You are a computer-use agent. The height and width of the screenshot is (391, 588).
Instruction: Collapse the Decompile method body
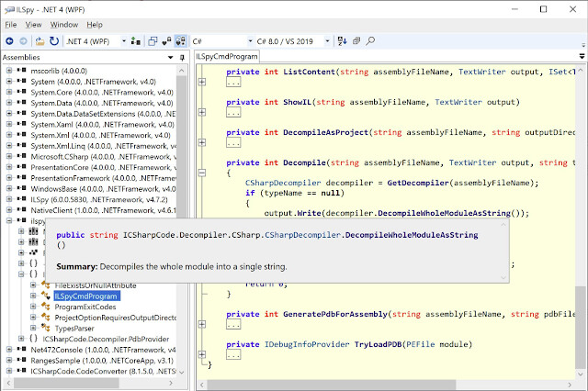202,173
